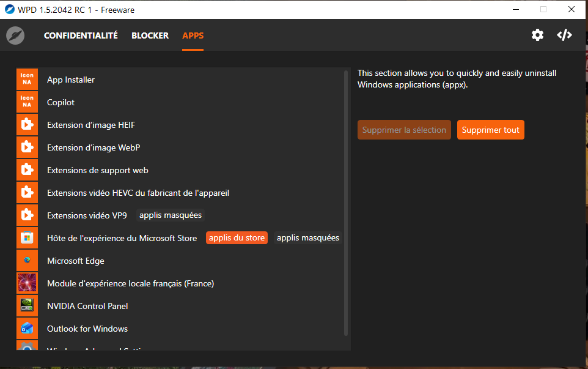Open the settings gear icon
This screenshot has height=369, width=588.
[x=537, y=35]
